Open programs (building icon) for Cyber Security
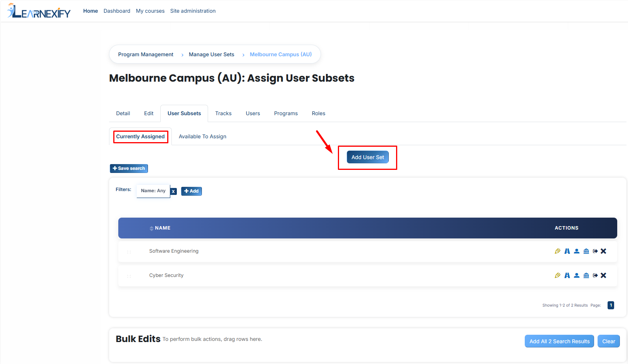 tap(586, 275)
